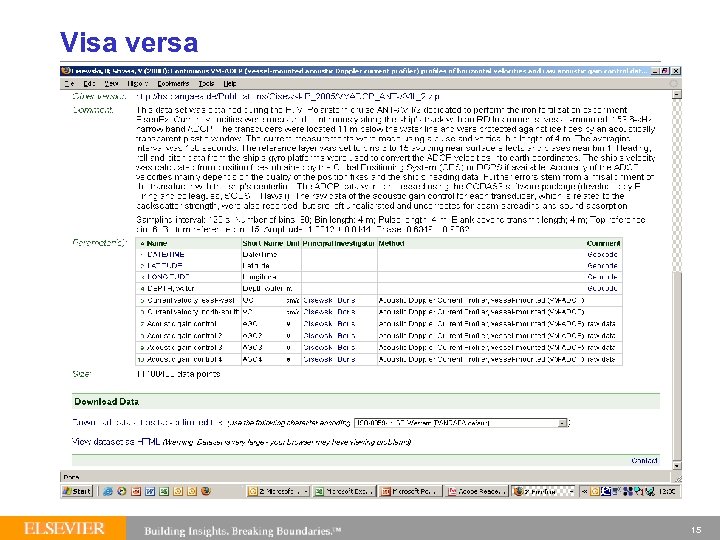Open the Bookmarks menu
This screenshot has width=720, height=540.
tap(173, 84)
